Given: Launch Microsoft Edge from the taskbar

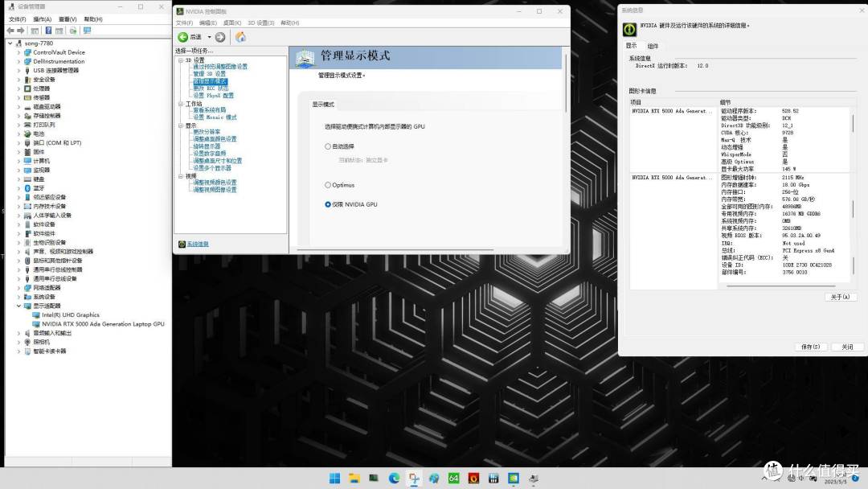Looking at the screenshot, I should pos(393,477).
